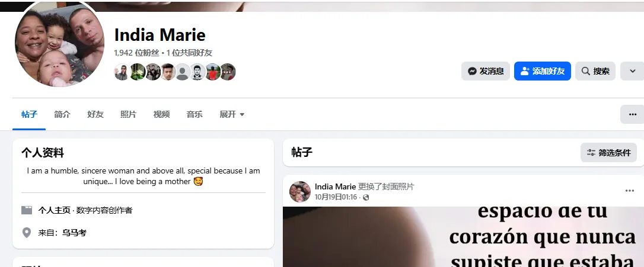The image size is (644, 267).
Task: Click the globe privacy icon on post
Action: point(366,197)
